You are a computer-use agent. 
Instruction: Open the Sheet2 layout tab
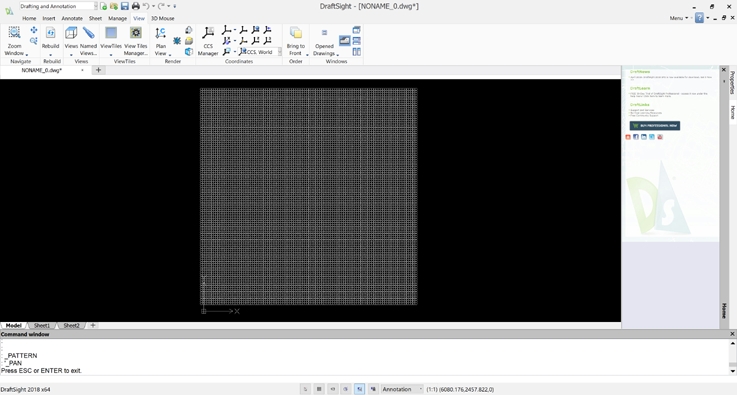click(71, 325)
